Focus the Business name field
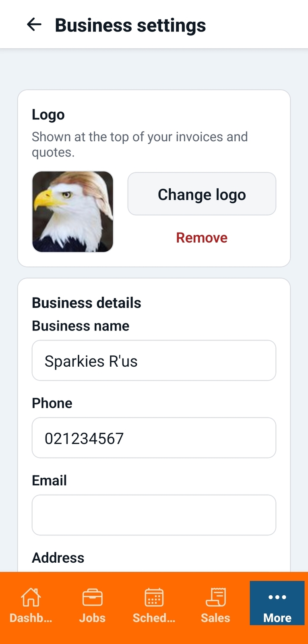 point(154,361)
